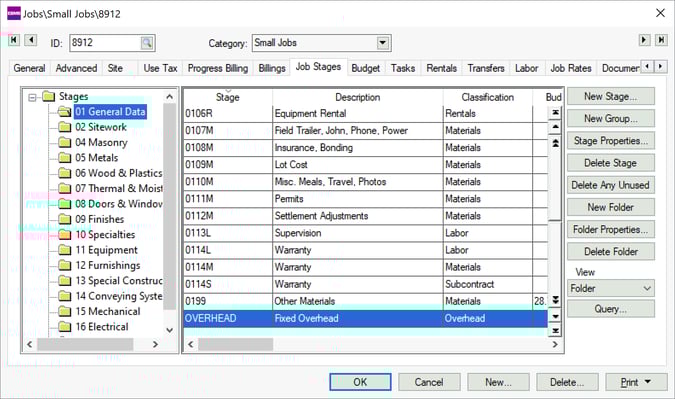This screenshot has width=675, height=399.
Task: Select the 05 Metals folder
Action: click(96, 158)
